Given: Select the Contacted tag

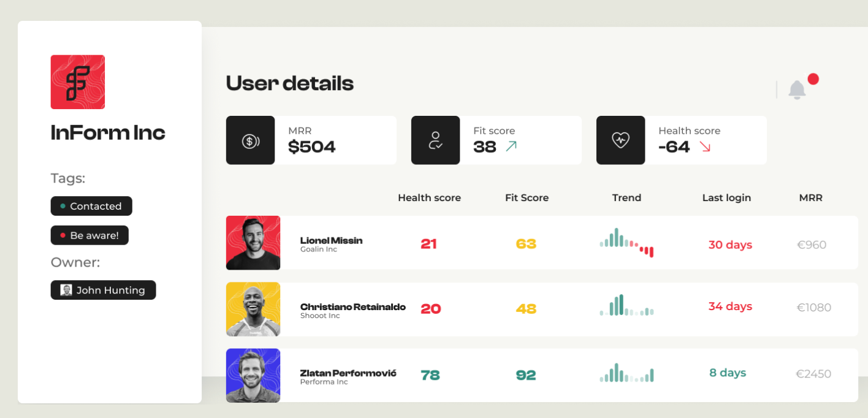Looking at the screenshot, I should tap(91, 206).
